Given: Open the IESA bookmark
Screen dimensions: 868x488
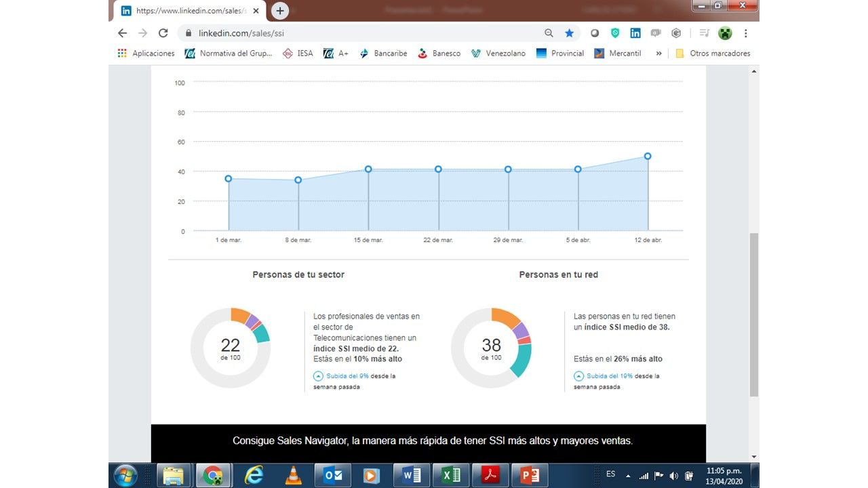Looking at the screenshot, I should pyautogui.click(x=298, y=54).
